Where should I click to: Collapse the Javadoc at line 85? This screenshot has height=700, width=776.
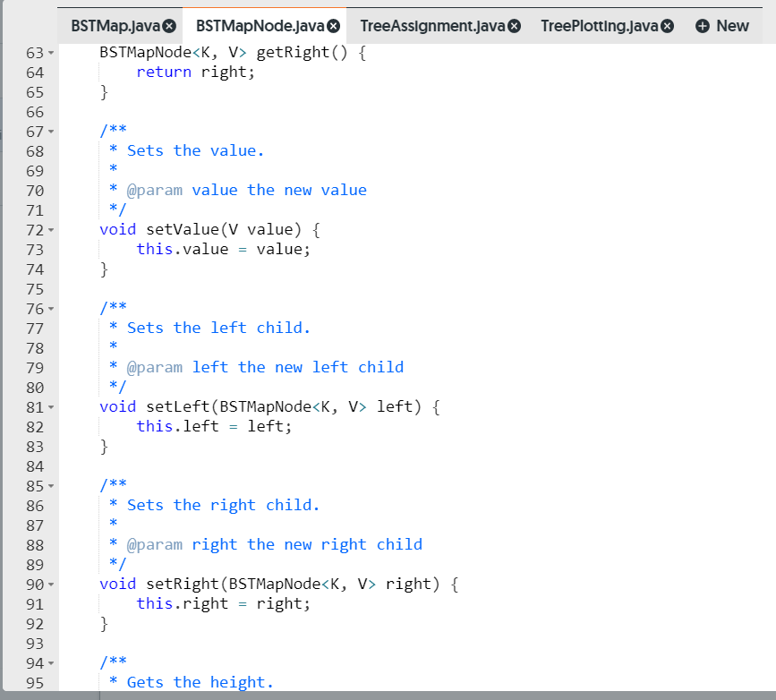pyautogui.click(x=52, y=485)
